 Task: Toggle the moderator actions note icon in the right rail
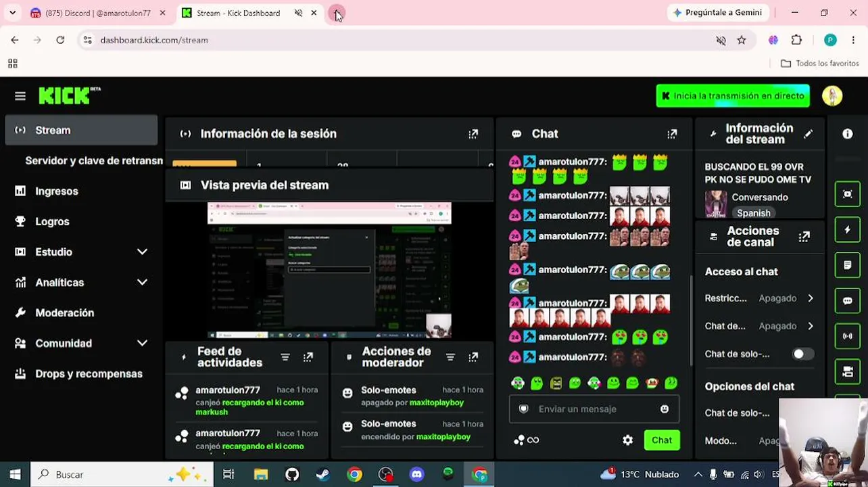tap(848, 265)
